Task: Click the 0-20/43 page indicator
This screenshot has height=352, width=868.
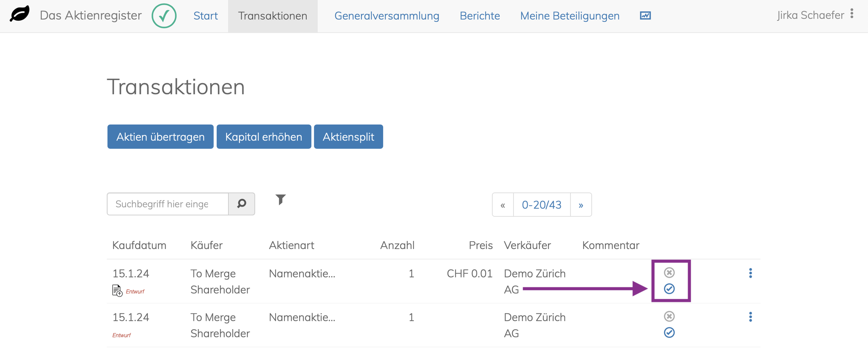Action: click(x=542, y=205)
